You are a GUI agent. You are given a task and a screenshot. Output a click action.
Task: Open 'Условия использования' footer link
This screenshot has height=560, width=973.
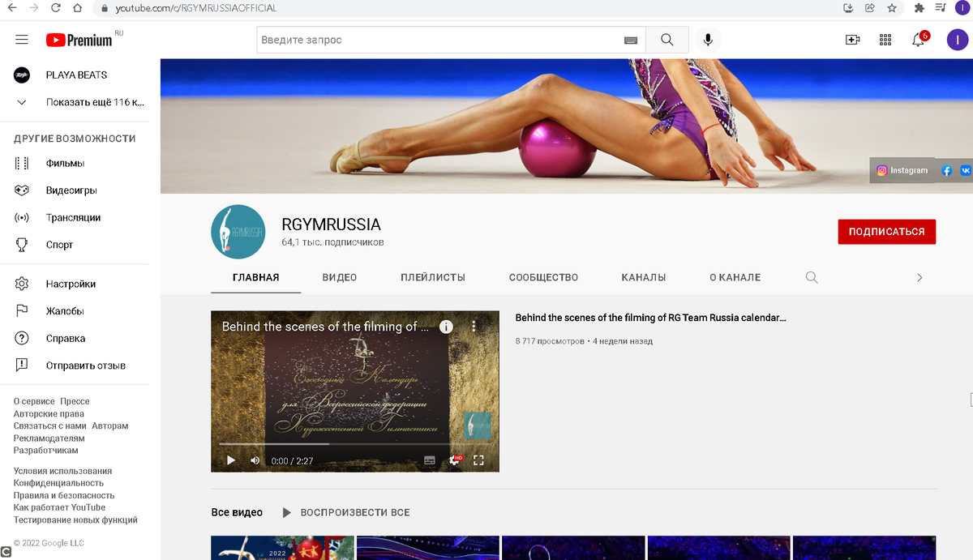click(62, 471)
